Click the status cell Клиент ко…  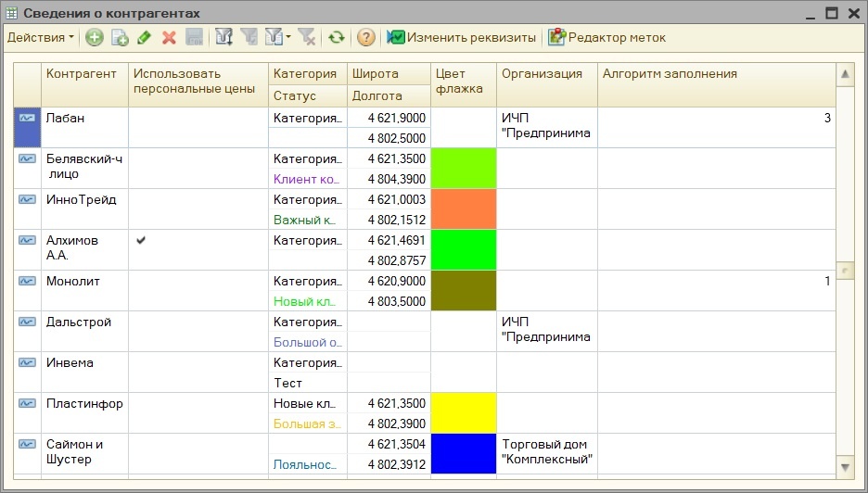point(308,179)
